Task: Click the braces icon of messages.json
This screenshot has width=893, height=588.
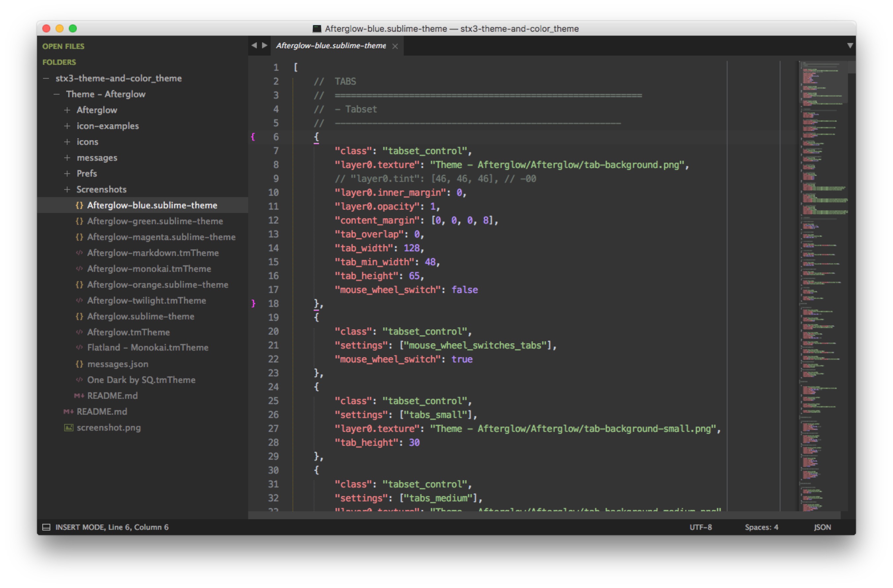Action: click(x=79, y=364)
